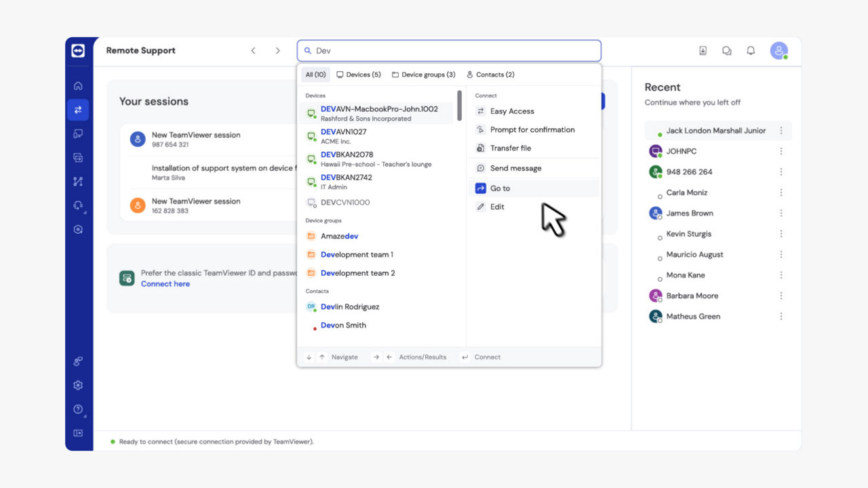The width and height of the screenshot is (868, 488).
Task: Select the All (10) tab
Action: 315,75
